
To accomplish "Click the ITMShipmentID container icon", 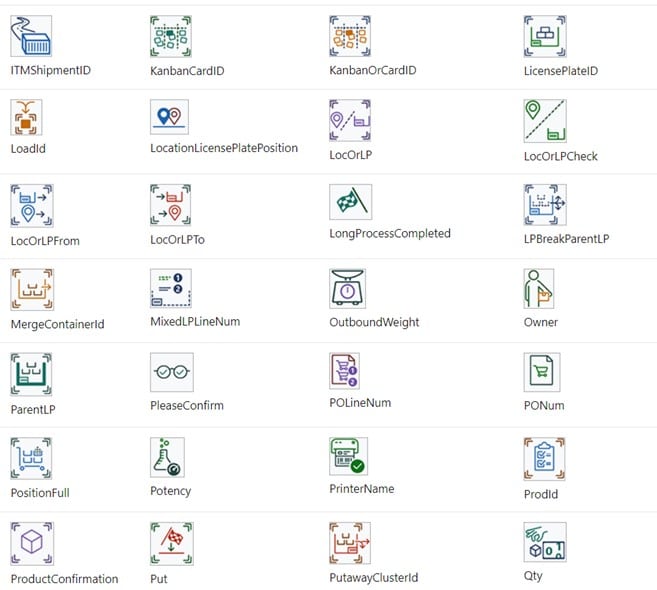I will tap(31, 36).
